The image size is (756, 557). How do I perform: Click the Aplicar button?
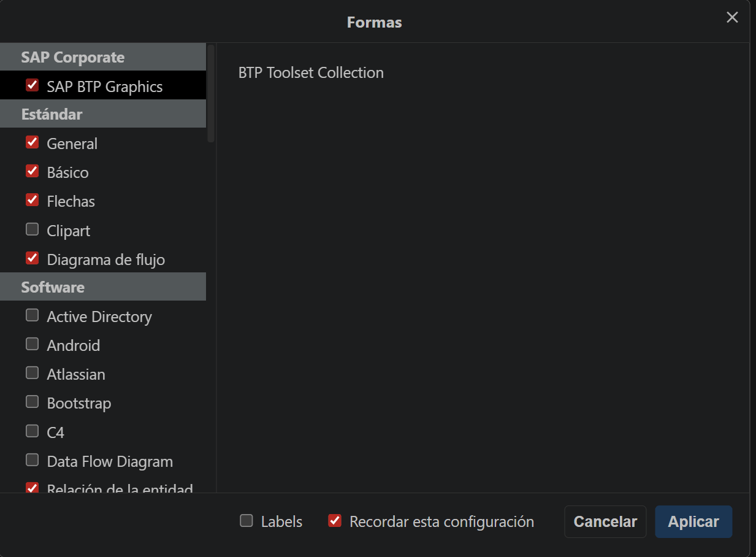tap(693, 521)
